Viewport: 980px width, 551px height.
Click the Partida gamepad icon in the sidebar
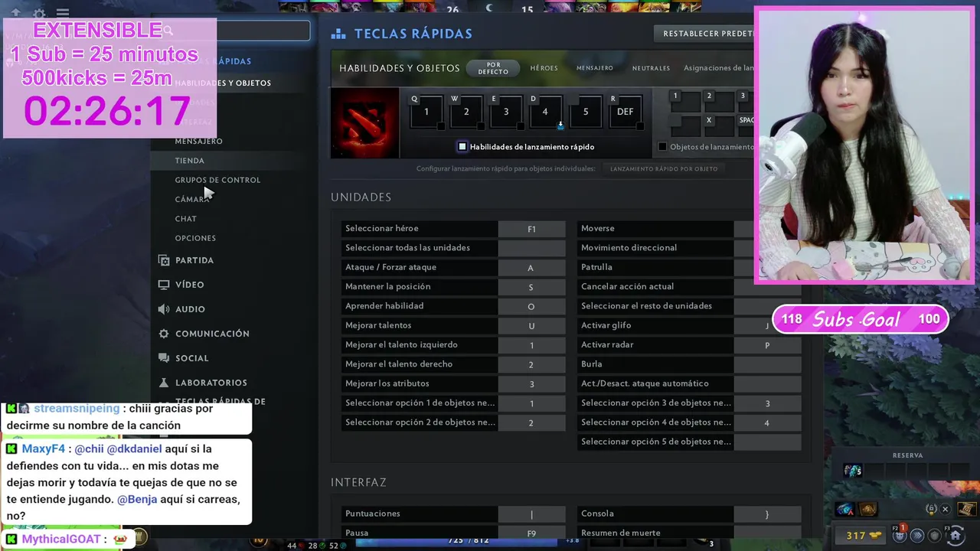click(x=164, y=260)
